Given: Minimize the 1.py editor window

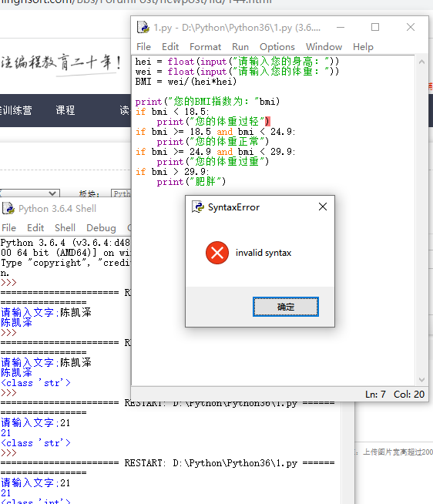Looking at the screenshot, I should pyautogui.click(x=341, y=28).
